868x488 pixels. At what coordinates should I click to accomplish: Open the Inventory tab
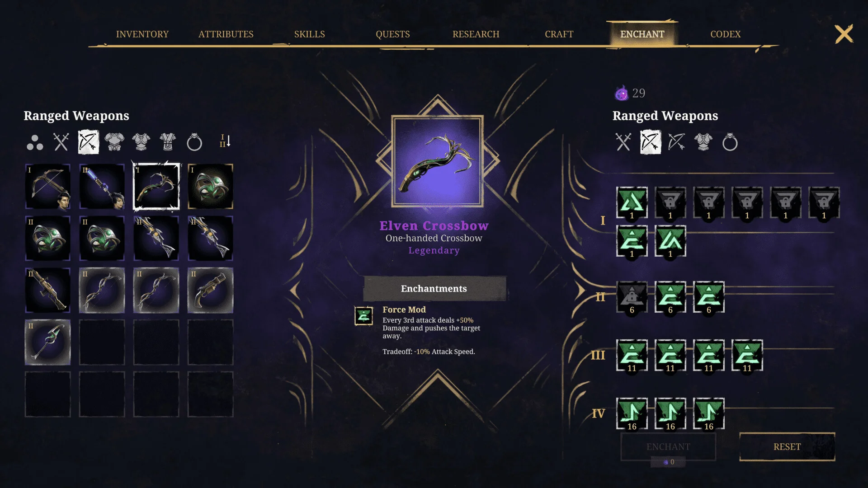tap(142, 34)
